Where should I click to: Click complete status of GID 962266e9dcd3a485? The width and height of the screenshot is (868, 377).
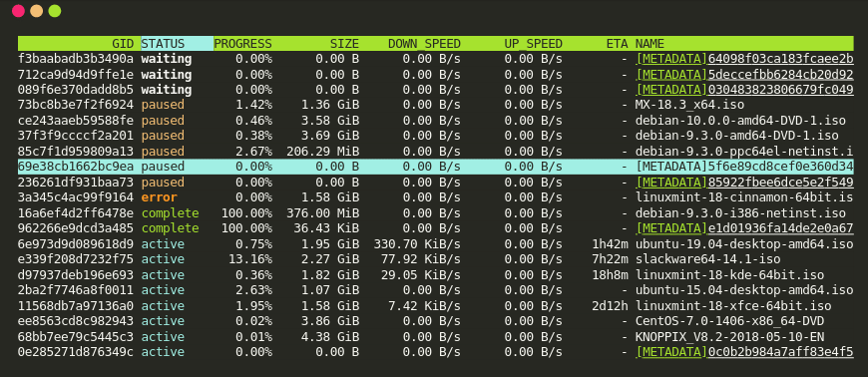click(170, 228)
